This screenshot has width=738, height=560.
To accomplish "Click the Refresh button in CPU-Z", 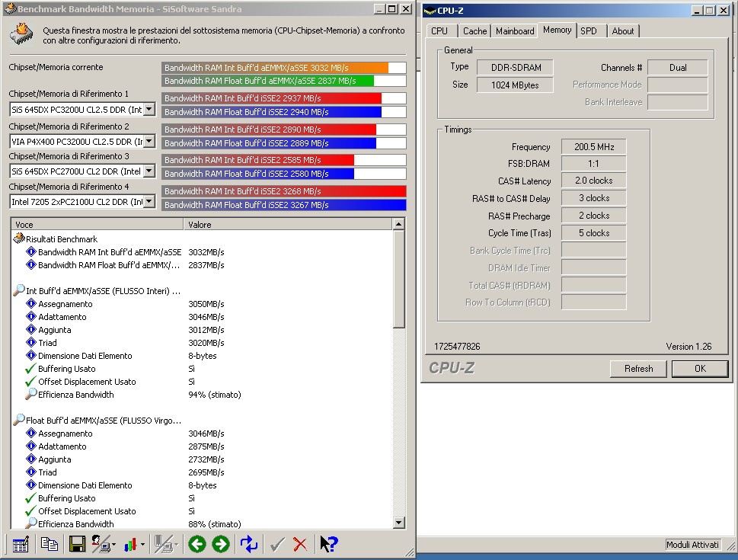I will [638, 369].
